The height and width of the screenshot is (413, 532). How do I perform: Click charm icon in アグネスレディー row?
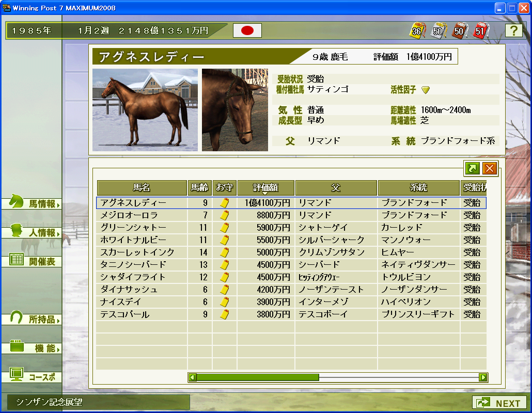tap(224, 203)
